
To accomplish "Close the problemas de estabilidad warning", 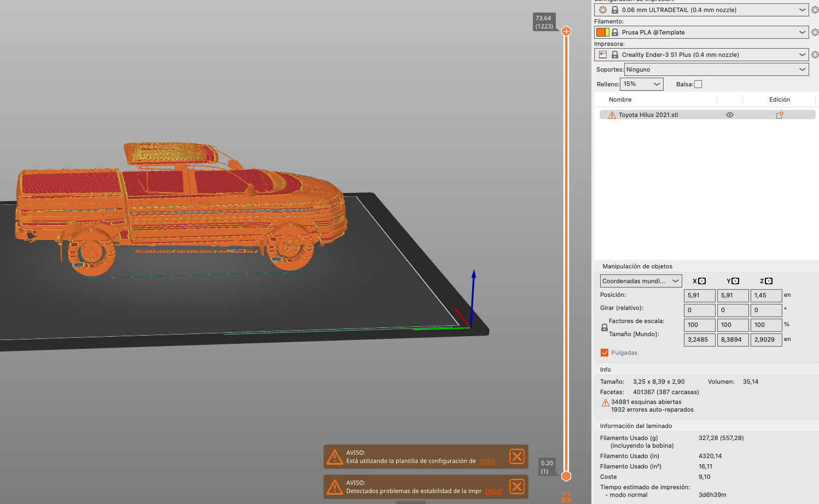I will click(517, 487).
